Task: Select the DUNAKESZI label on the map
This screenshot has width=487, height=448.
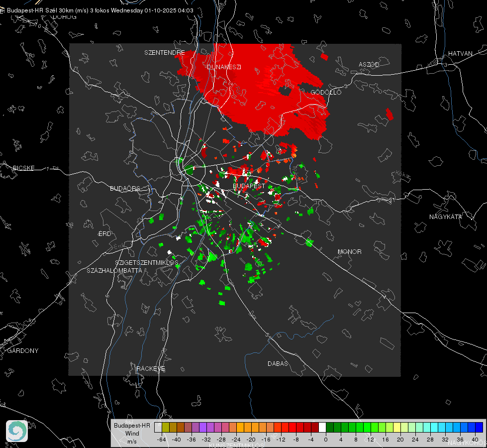Action: (224, 67)
